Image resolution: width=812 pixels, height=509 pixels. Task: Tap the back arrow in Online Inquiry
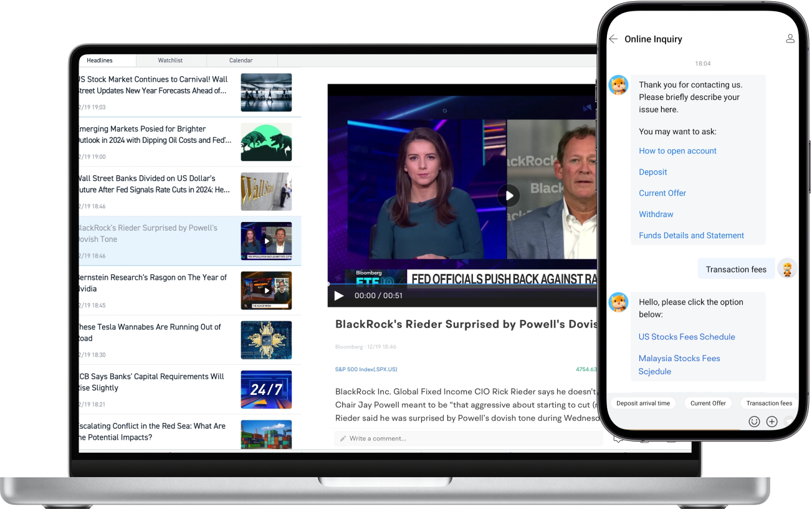(x=613, y=39)
